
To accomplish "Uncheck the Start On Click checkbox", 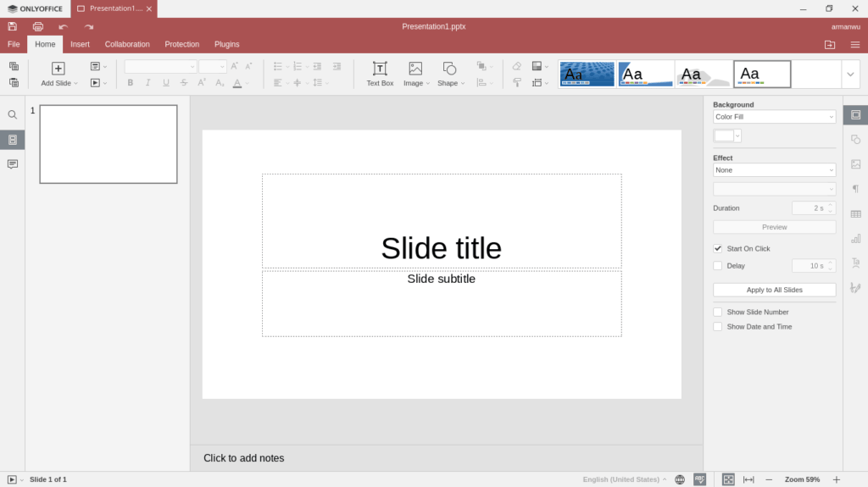I will tap(718, 249).
